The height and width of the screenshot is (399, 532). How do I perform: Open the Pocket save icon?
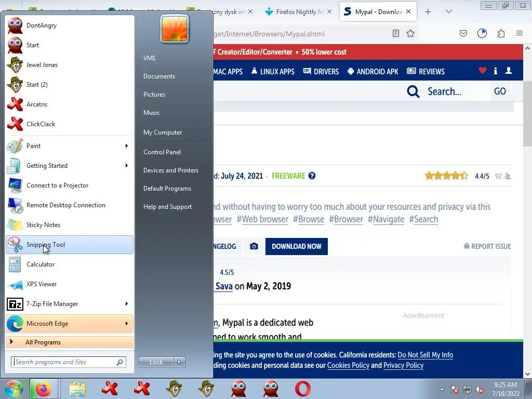click(x=463, y=33)
